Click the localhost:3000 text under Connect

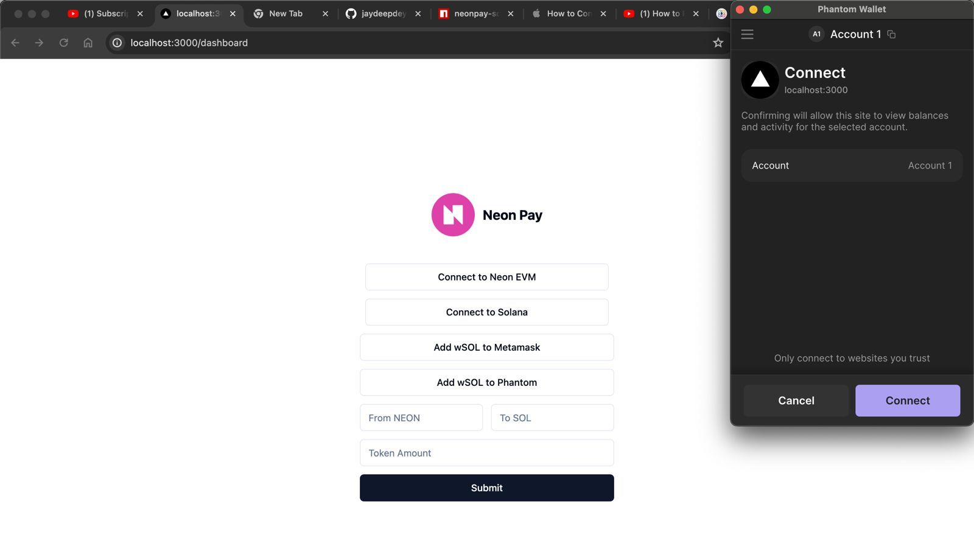(816, 90)
